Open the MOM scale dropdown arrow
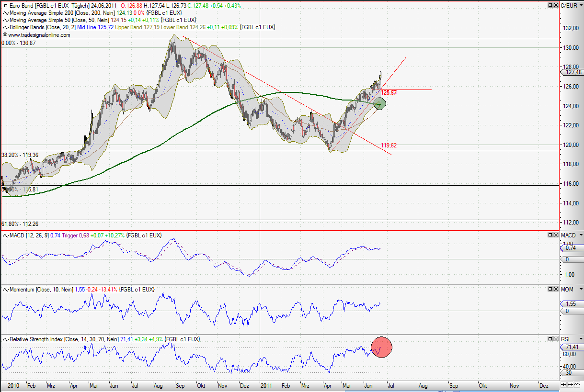Image resolution: width=584 pixels, height=392 pixels. [x=580, y=289]
